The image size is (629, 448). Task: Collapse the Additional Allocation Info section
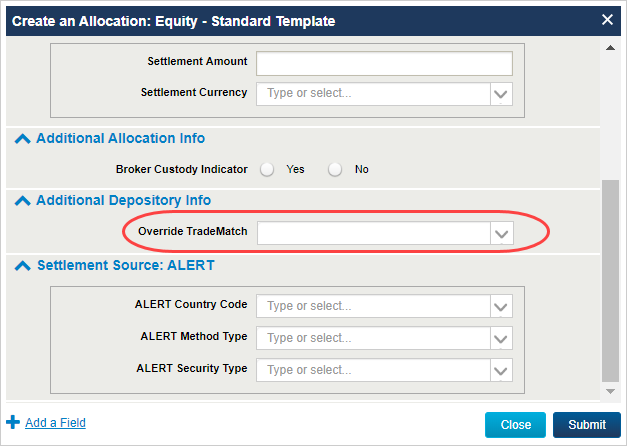pos(22,139)
